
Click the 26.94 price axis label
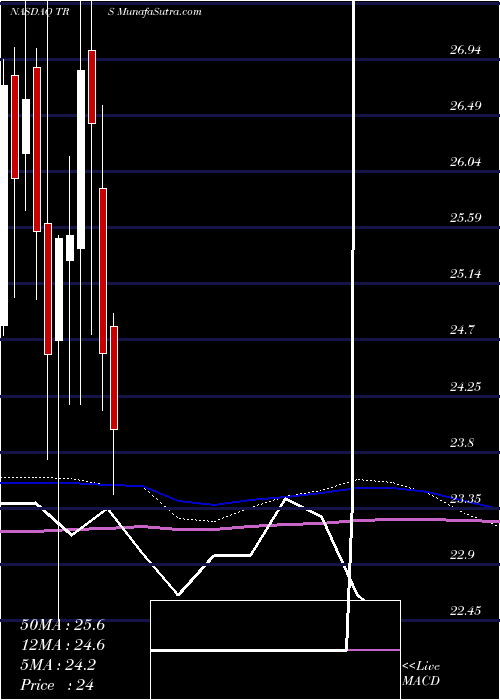coord(466,50)
